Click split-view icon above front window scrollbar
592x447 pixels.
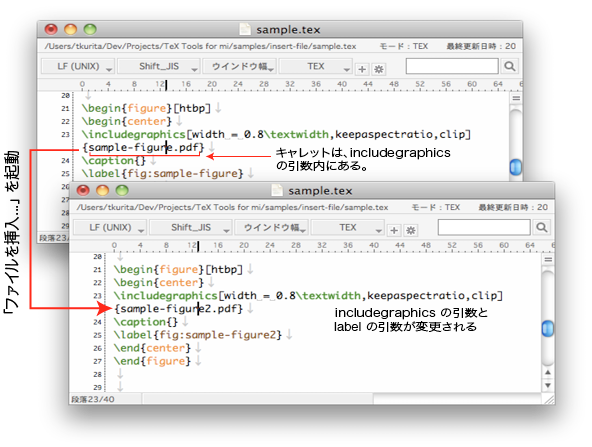pyautogui.click(x=548, y=259)
